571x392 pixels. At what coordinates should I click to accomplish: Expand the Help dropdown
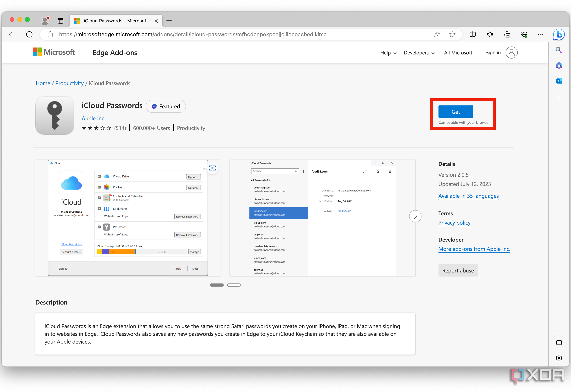click(x=388, y=53)
